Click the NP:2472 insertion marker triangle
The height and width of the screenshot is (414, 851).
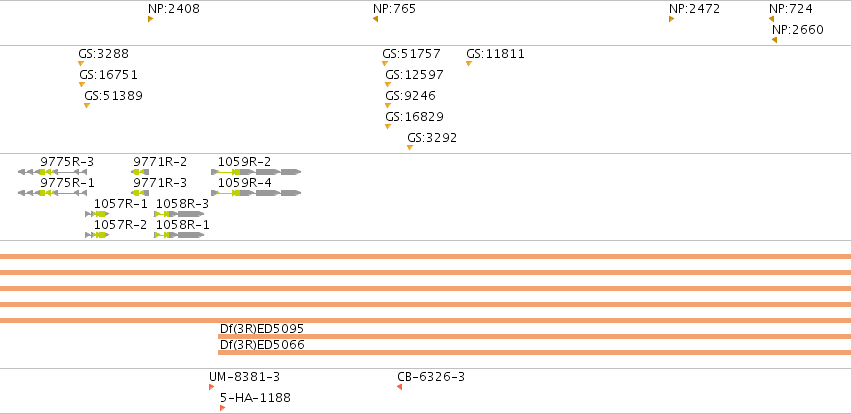(671, 19)
